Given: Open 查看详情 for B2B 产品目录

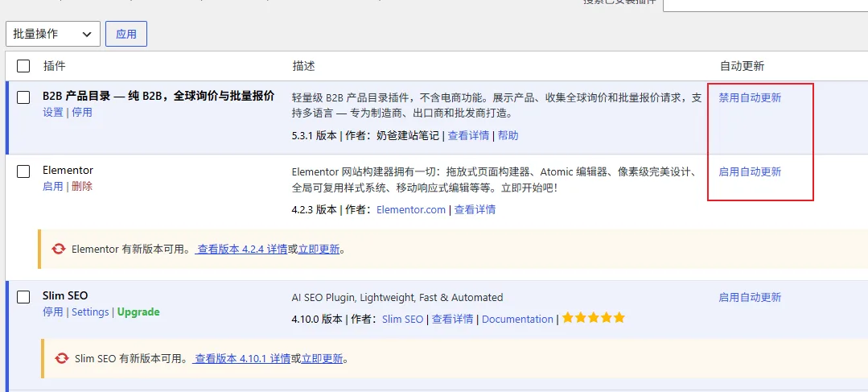Looking at the screenshot, I should (x=468, y=136).
